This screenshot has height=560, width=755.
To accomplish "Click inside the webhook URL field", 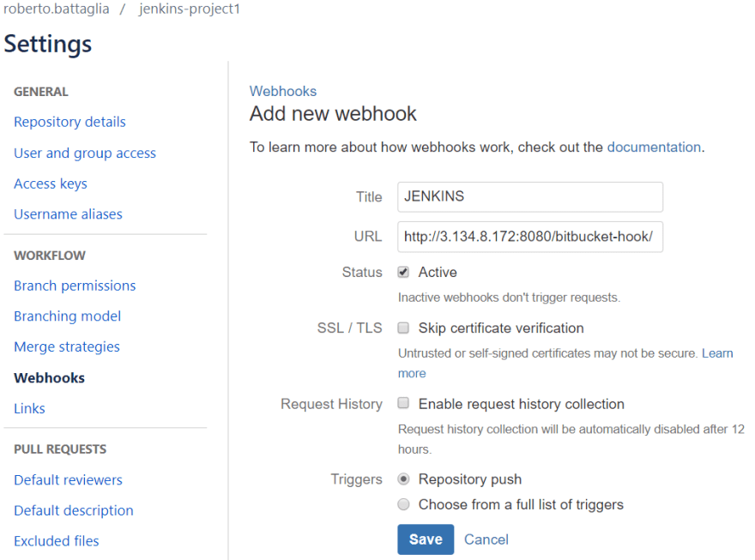I will coord(529,237).
